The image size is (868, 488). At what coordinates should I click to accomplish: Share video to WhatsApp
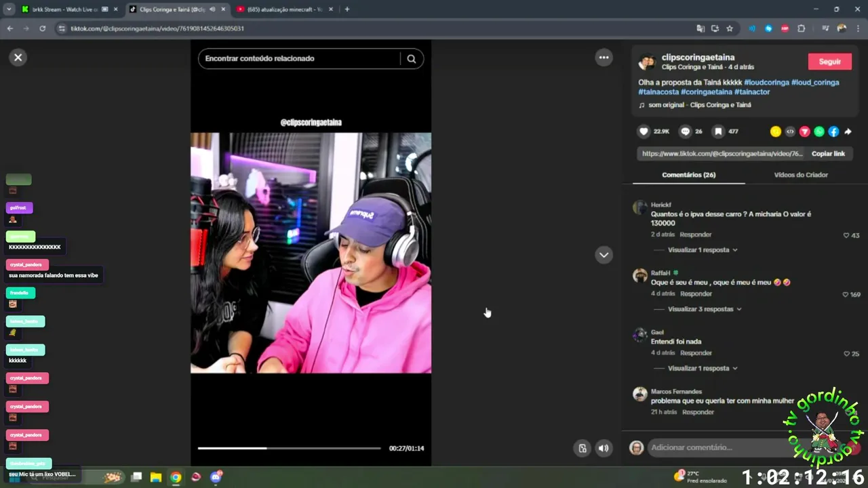[x=819, y=131]
